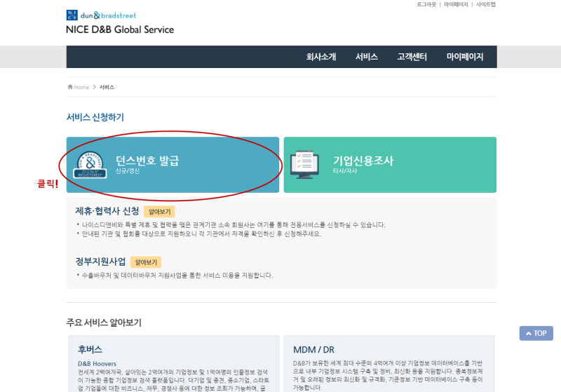Click the 타사/자사 subtitle text
Viewport: 561px width, 392px height.
pyautogui.click(x=345, y=171)
